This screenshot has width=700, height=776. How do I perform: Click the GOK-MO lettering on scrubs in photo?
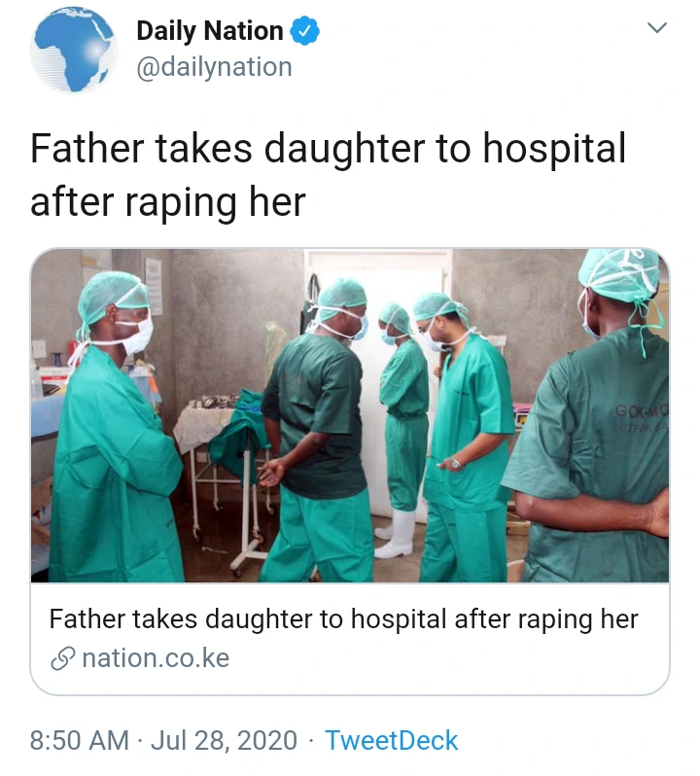pyautogui.click(x=642, y=410)
